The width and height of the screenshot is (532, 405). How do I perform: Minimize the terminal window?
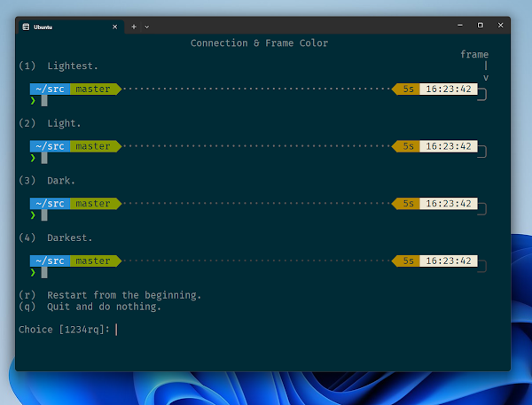(459, 25)
